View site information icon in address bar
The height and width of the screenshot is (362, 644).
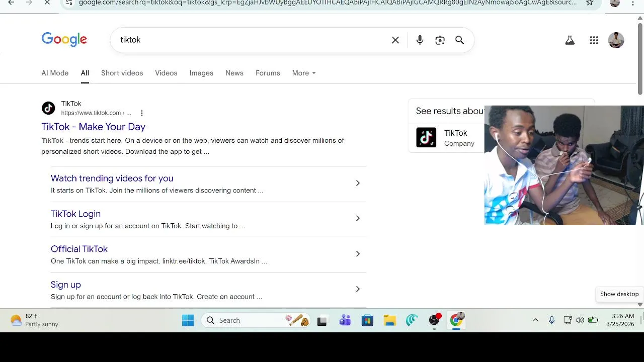tap(69, 3)
